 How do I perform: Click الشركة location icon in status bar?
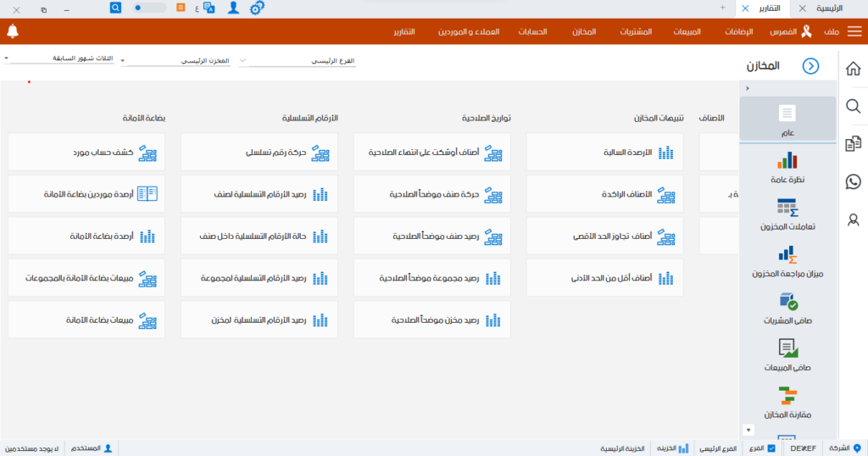(858, 448)
